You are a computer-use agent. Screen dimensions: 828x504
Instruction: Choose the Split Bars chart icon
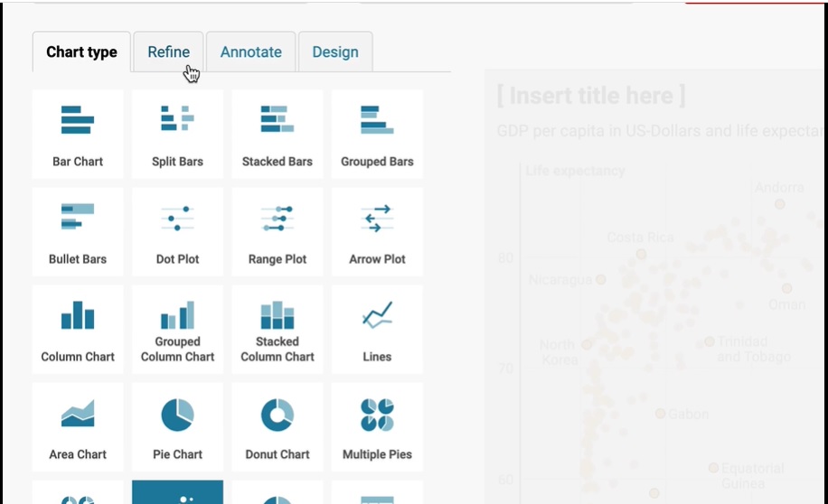[177, 134]
